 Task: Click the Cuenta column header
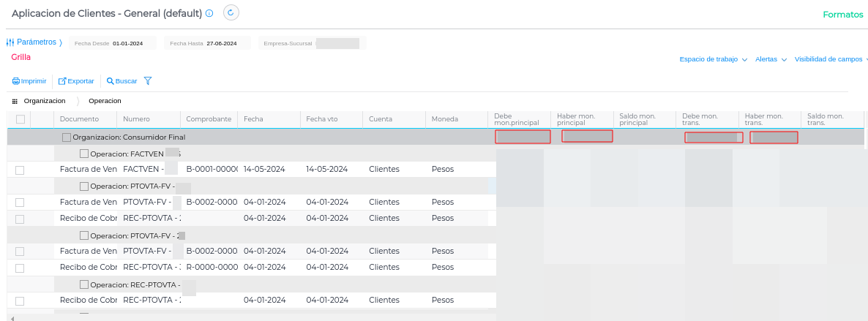point(381,119)
